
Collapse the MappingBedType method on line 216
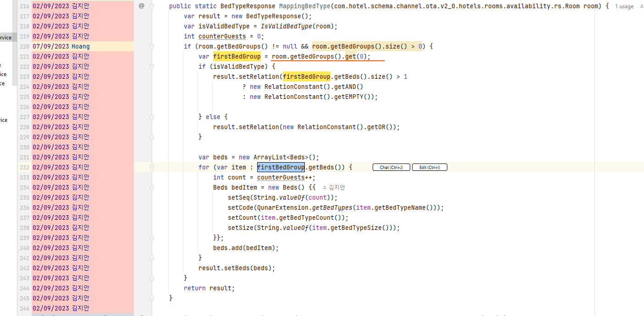152,6
